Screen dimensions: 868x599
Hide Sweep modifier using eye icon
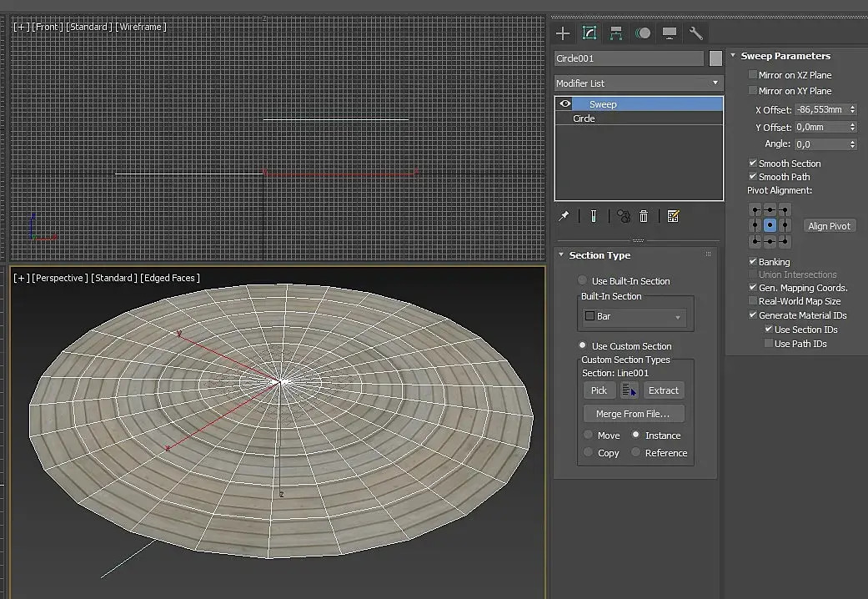565,104
